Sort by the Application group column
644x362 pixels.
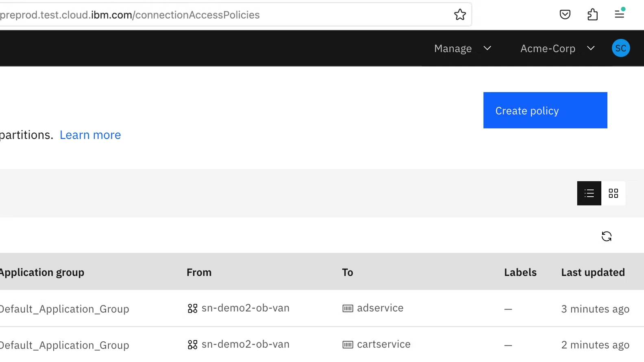(x=41, y=272)
